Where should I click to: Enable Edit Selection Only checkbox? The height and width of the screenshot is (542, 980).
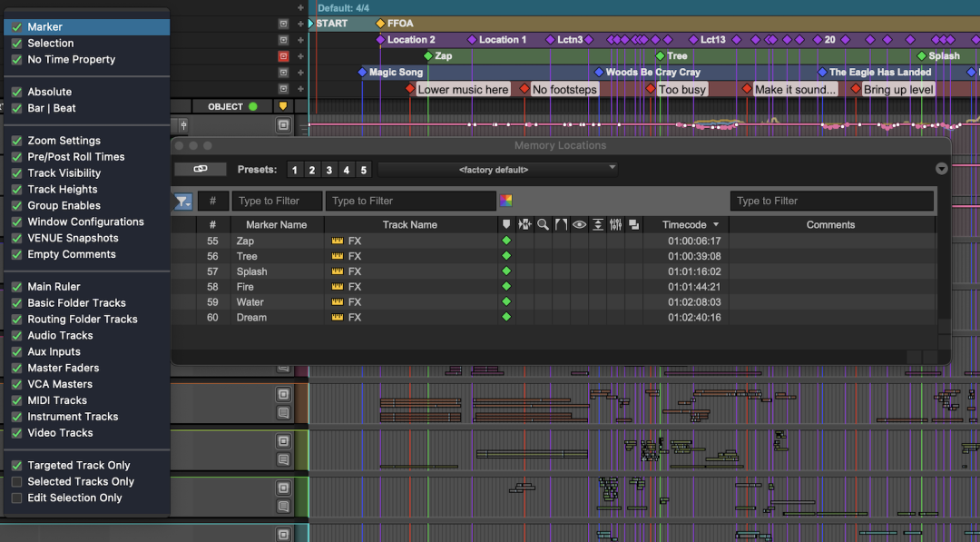(x=17, y=498)
